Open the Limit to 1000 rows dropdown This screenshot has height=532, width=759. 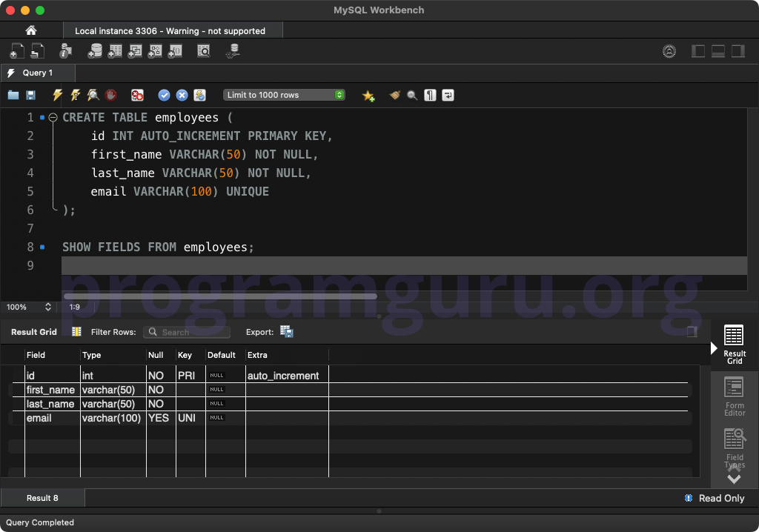pyautogui.click(x=284, y=95)
